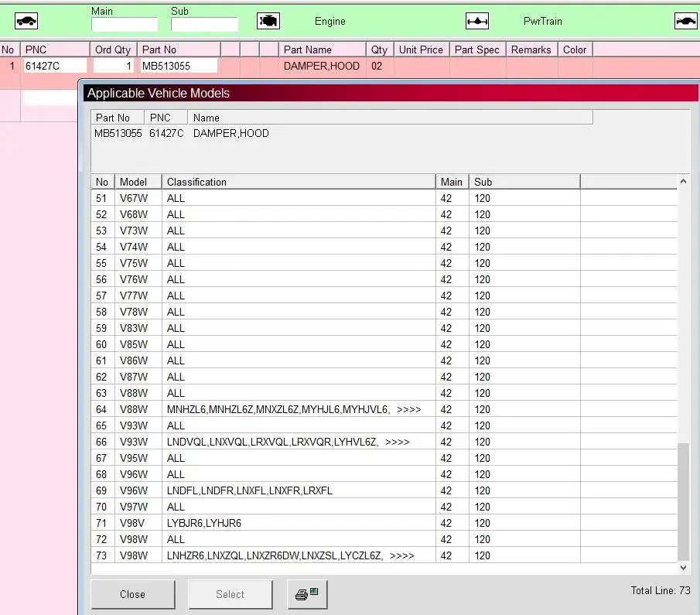
Task: Select row 73 classification starting LNHZR6
Action: click(x=384, y=555)
